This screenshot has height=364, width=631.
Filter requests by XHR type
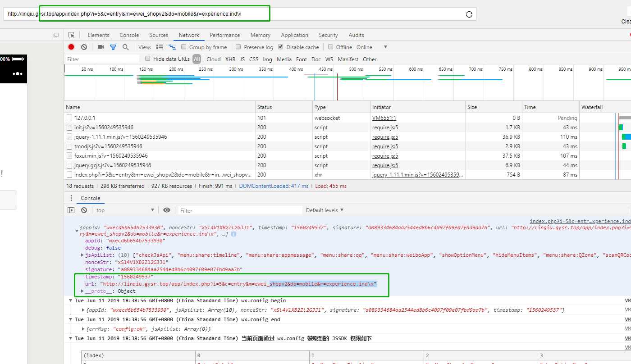[230, 59]
